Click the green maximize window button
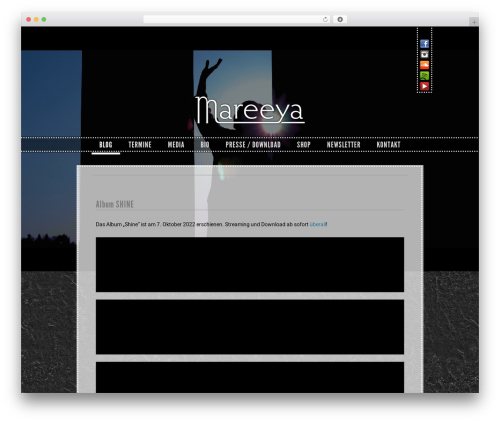The width and height of the screenshot is (500, 423). [x=44, y=19]
